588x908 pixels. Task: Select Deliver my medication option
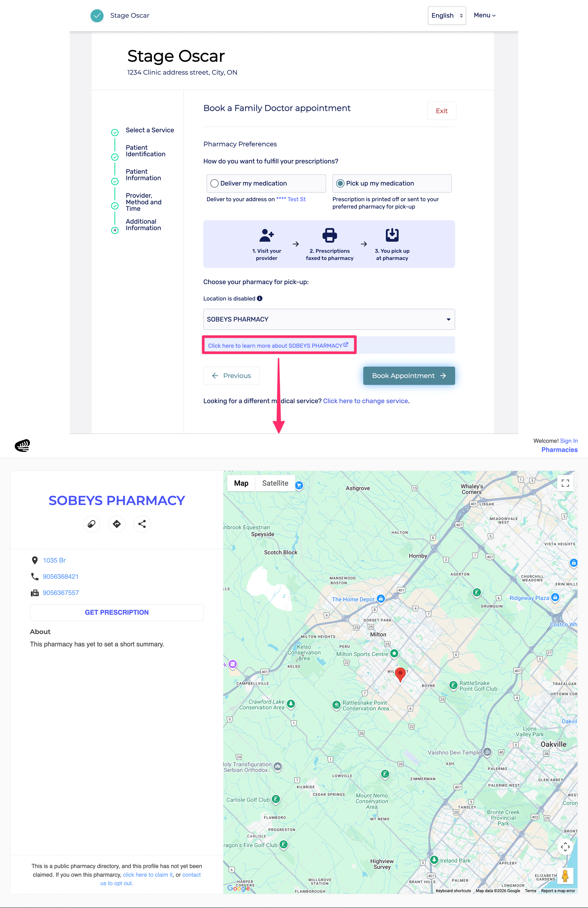[215, 184]
